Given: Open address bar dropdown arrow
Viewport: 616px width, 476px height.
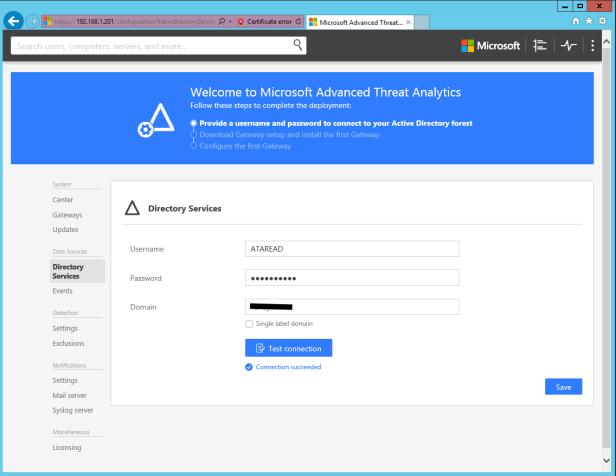Looking at the screenshot, I should tap(230, 22).
